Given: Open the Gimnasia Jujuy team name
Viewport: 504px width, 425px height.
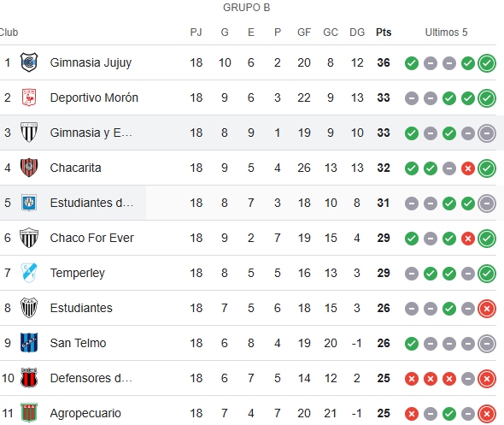Looking at the screenshot, I should [x=91, y=62].
